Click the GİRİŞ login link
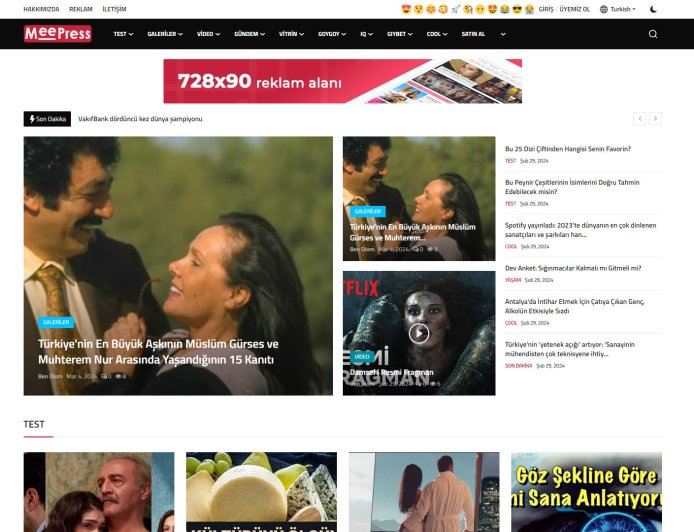Viewport: 694px width, 532px height. pos(546,9)
